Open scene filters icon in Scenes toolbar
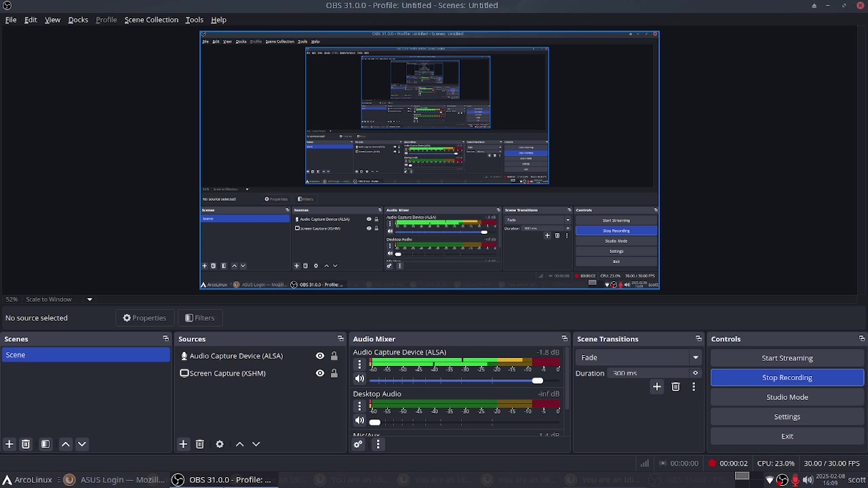Image resolution: width=868 pixels, height=488 pixels. click(x=45, y=444)
